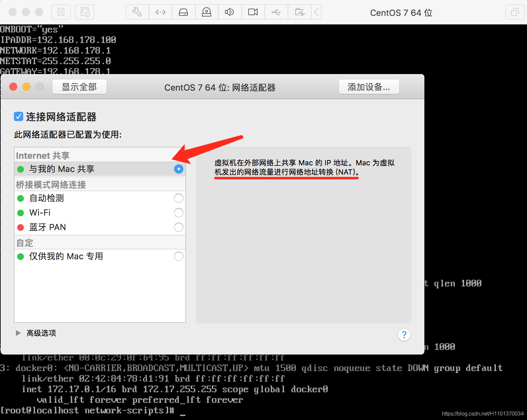Open the hard disk toolbar icon
This screenshot has width=527, height=420.
(x=183, y=12)
